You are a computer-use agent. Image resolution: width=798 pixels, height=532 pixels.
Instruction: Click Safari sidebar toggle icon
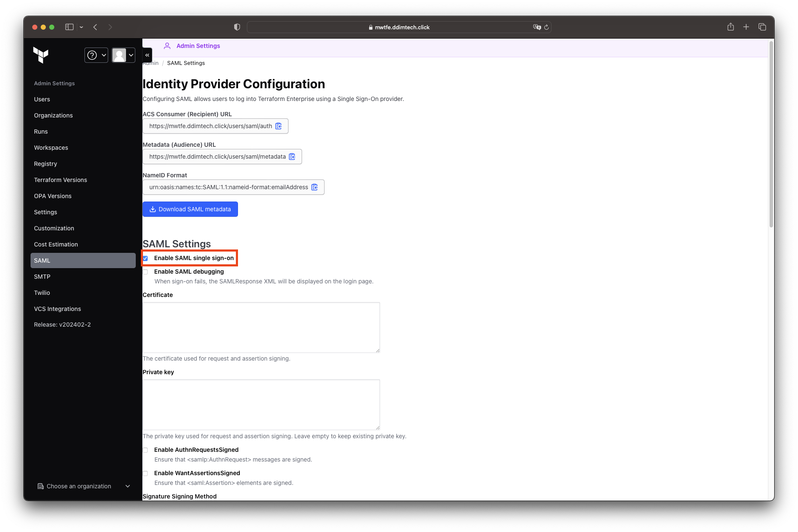[x=70, y=27]
